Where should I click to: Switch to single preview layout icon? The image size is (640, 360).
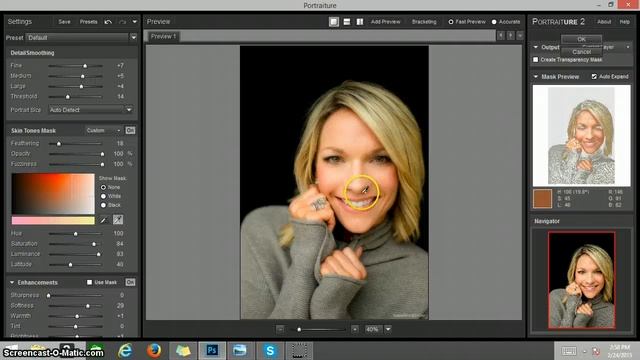click(x=333, y=22)
